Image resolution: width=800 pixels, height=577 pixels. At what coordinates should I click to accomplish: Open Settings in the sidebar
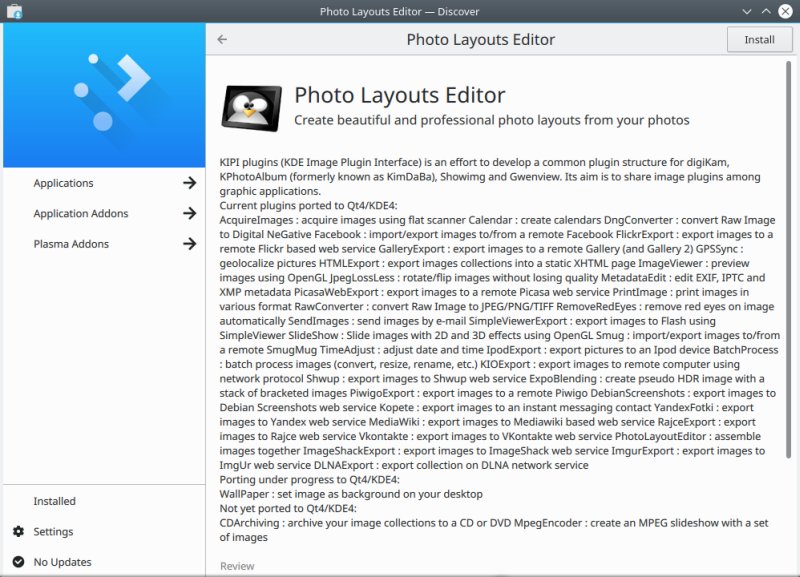tap(104, 532)
